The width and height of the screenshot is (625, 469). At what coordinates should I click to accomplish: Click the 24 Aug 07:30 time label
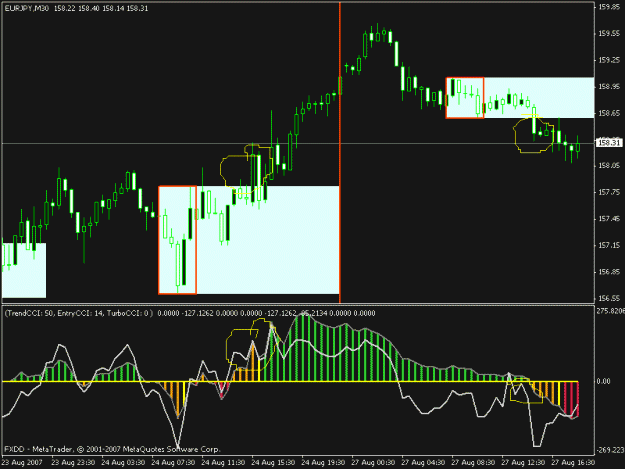pos(173,463)
